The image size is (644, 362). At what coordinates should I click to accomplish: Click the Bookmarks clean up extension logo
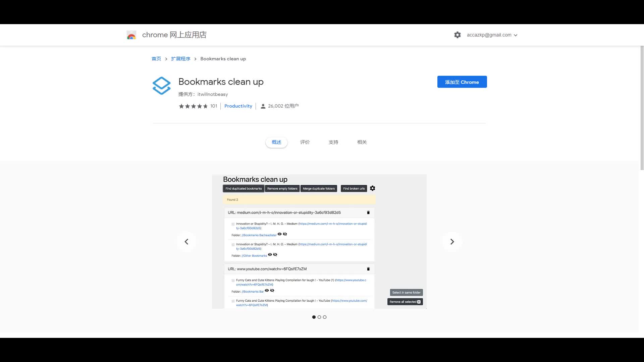coord(161,86)
